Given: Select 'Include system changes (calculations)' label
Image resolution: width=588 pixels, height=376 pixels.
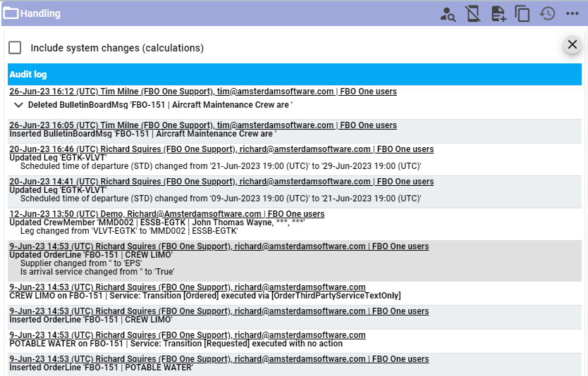Looking at the screenshot, I should [117, 48].
